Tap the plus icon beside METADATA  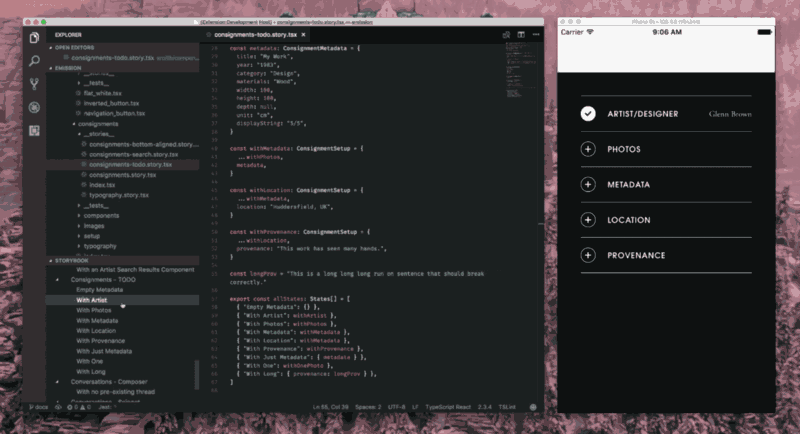(588, 185)
